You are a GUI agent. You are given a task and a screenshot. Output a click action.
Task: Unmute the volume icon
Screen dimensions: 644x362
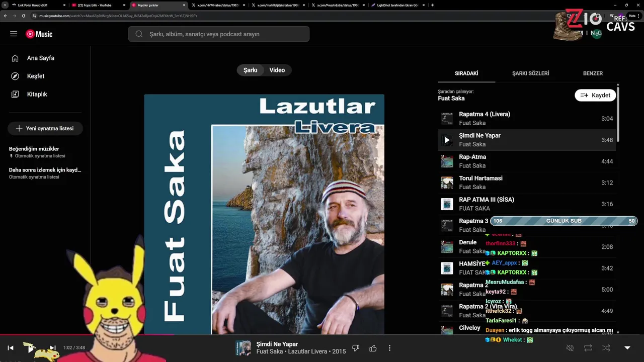point(570,348)
